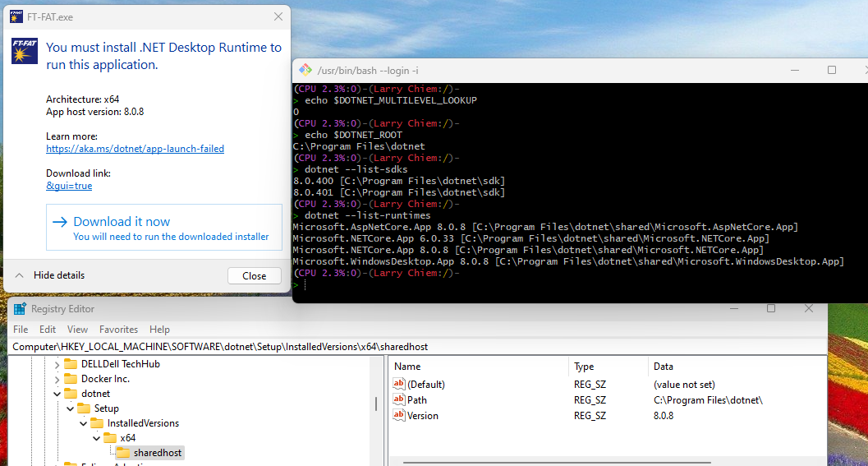Image resolution: width=868 pixels, height=466 pixels.
Task: Open the &gui=true download link
Action: click(69, 186)
